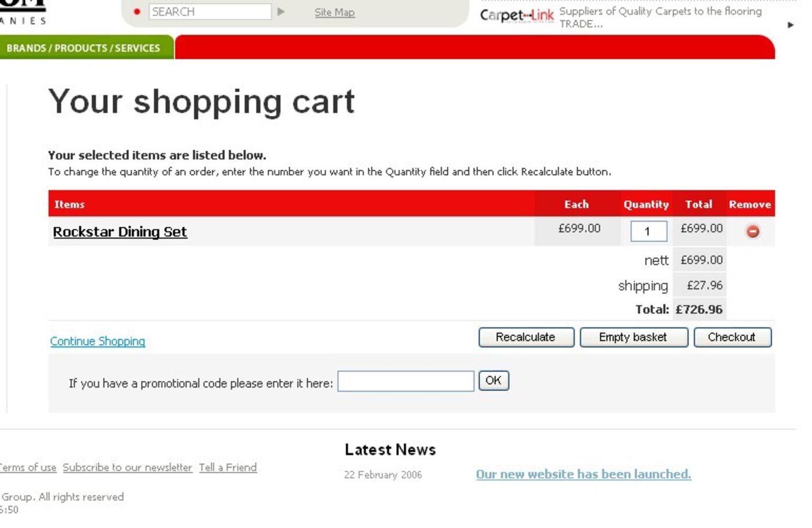Click the Tell a Friend link

click(228, 468)
